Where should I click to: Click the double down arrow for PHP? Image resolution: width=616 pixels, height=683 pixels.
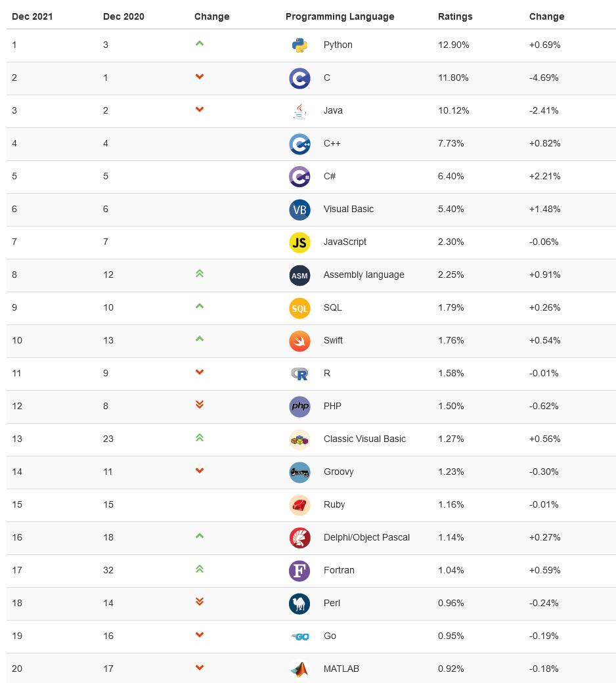(x=200, y=405)
